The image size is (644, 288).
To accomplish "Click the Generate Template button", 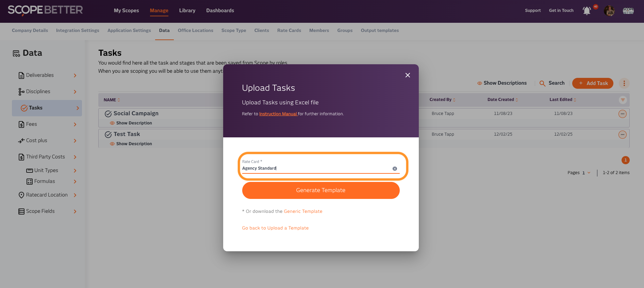I will pos(320,190).
